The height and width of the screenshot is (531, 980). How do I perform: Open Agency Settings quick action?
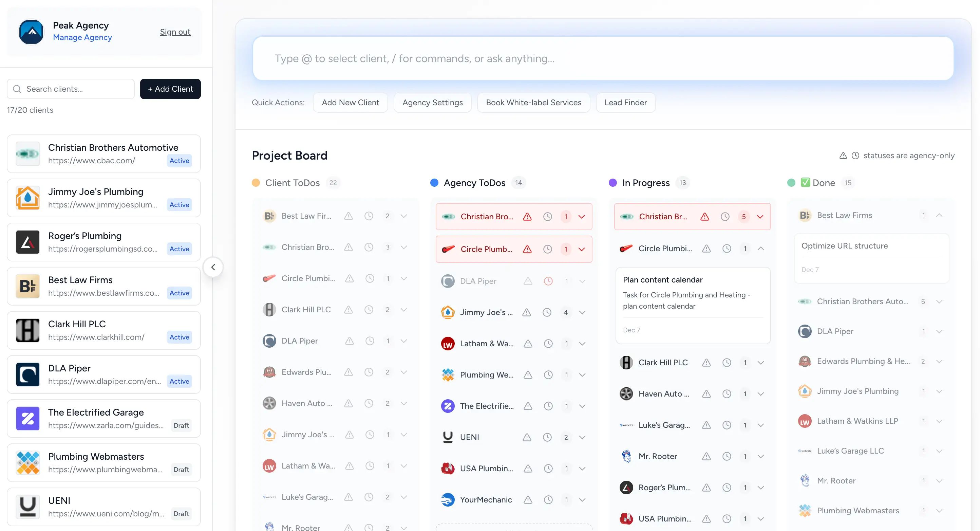(x=433, y=103)
